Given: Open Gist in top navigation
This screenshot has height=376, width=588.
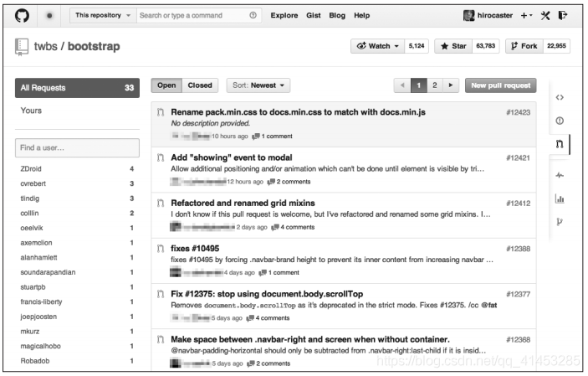Looking at the screenshot, I should click(314, 15).
